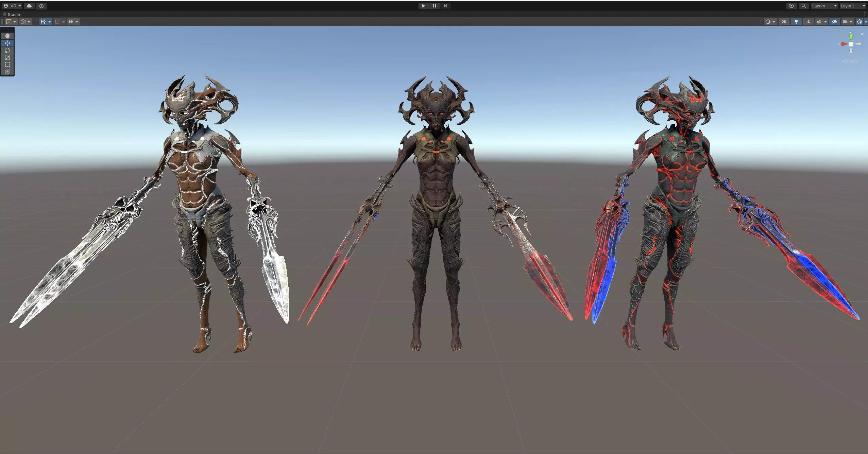Expand scene effects dropdown arrow
868x454 pixels.
(x=825, y=22)
